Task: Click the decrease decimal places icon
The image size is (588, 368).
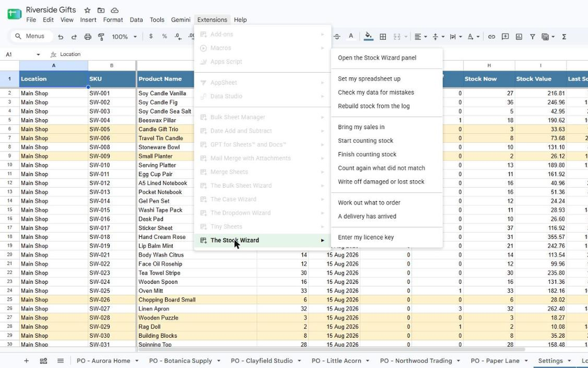Action: click(x=178, y=36)
